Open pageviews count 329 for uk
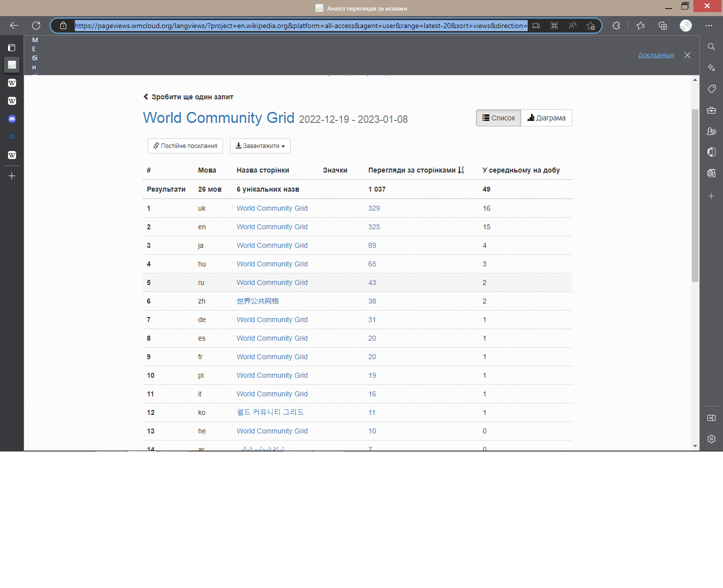Image resolution: width=723 pixels, height=588 pixels. coord(374,208)
